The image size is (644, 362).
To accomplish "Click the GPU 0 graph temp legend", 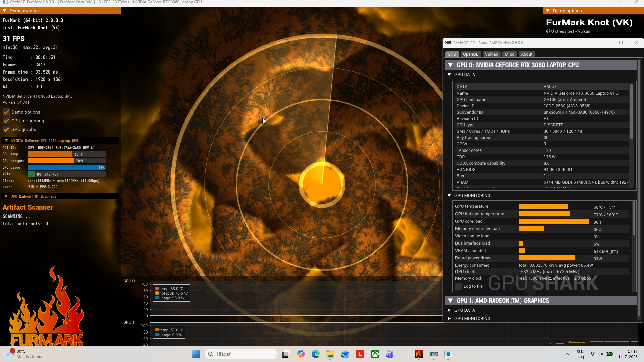I will pyautogui.click(x=169, y=289).
